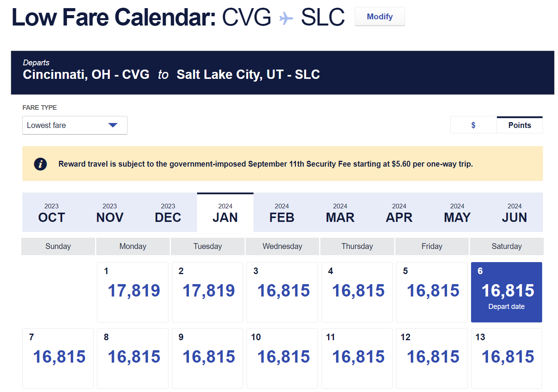Select the 2023 OCT month tab

(x=51, y=213)
